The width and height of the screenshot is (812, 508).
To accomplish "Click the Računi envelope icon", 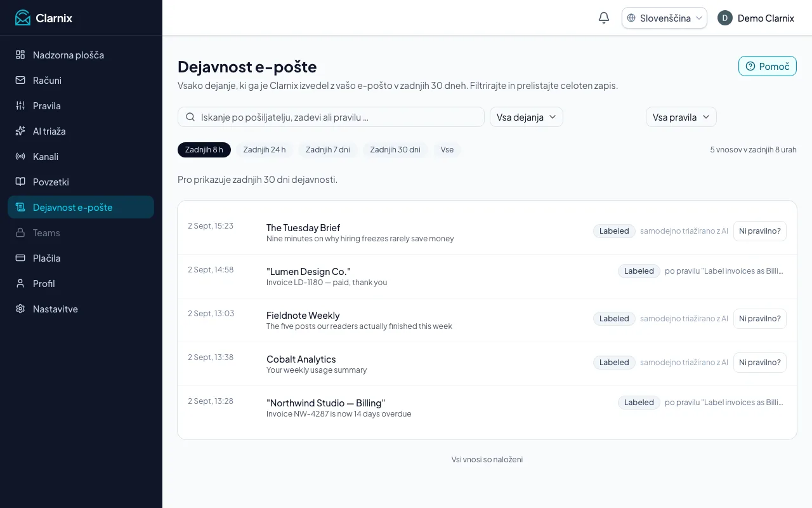I will tap(20, 80).
